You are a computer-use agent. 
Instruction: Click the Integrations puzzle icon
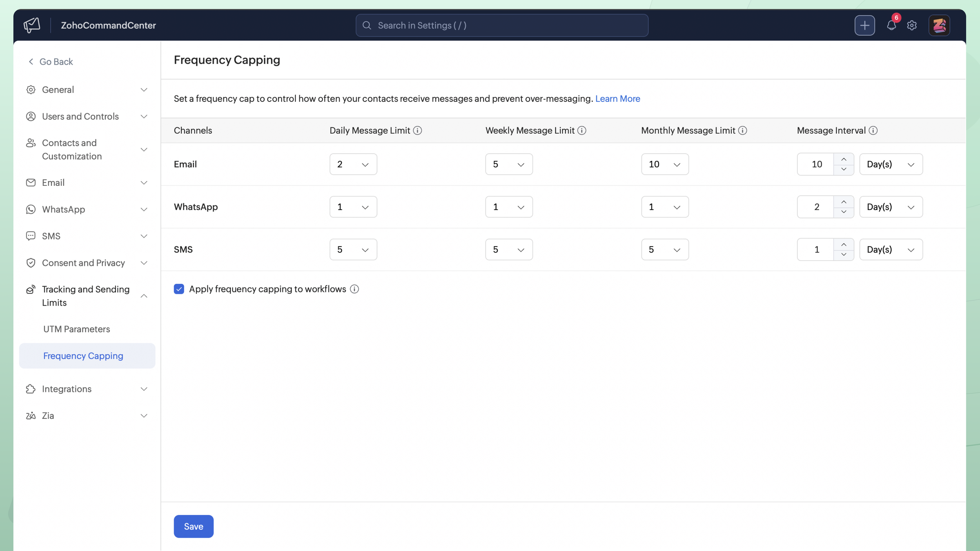pos(31,389)
